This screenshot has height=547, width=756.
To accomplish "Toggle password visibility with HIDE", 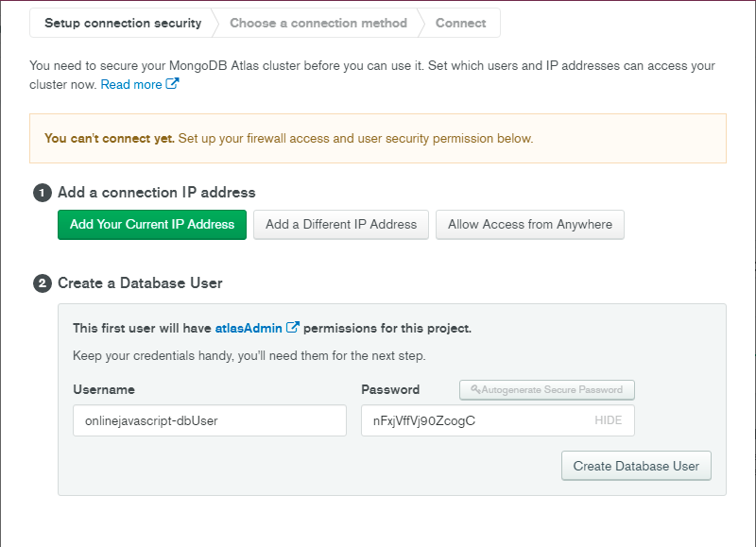I will point(608,420).
